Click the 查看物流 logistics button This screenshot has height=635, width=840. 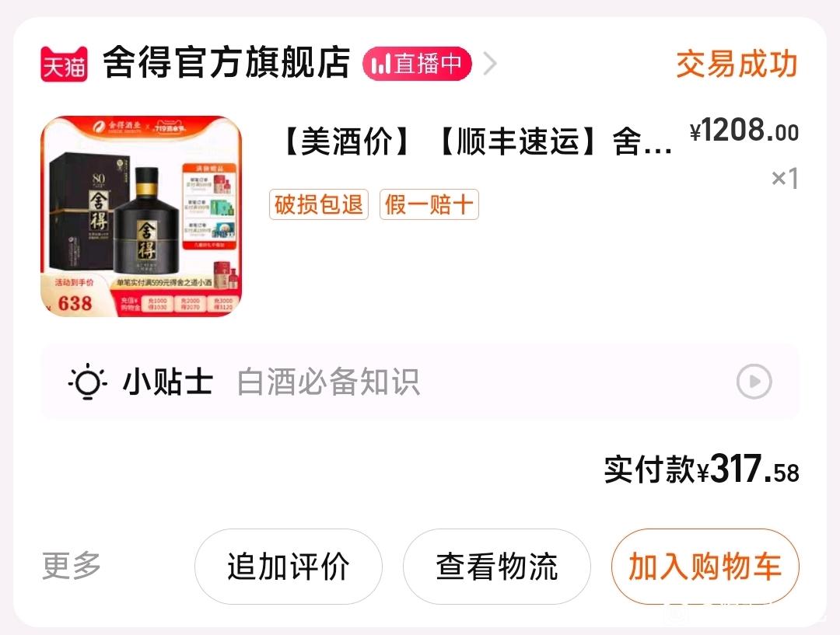(x=496, y=567)
